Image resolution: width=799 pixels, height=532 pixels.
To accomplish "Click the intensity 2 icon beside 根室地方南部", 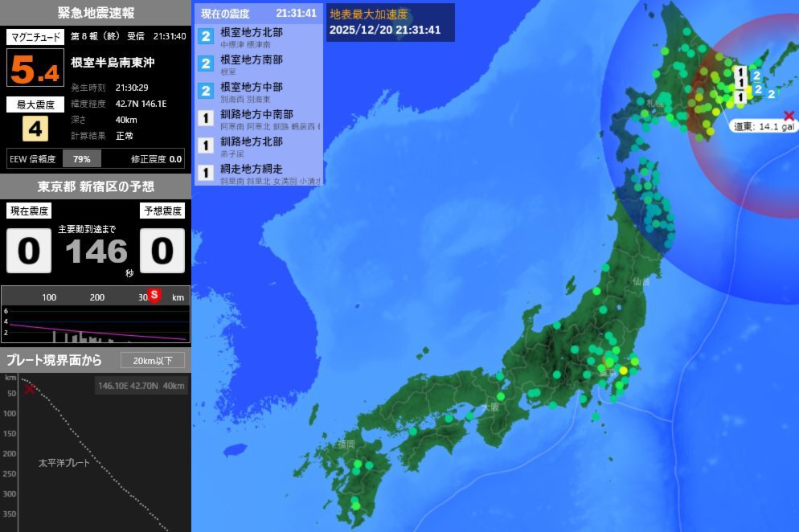I will point(205,63).
